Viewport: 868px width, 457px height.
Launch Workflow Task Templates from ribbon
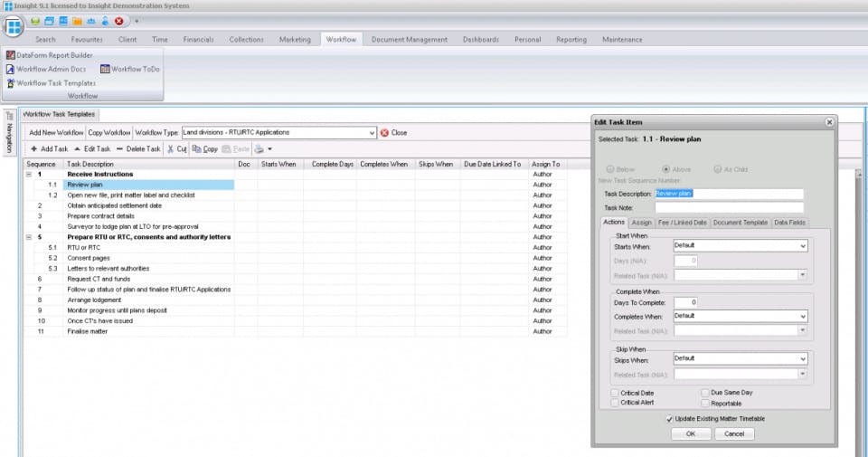[51, 83]
